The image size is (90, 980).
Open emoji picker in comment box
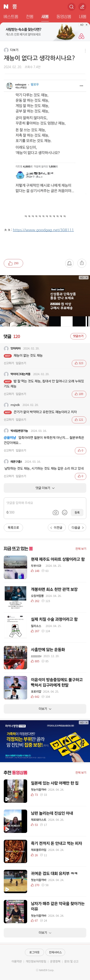[65, 512]
